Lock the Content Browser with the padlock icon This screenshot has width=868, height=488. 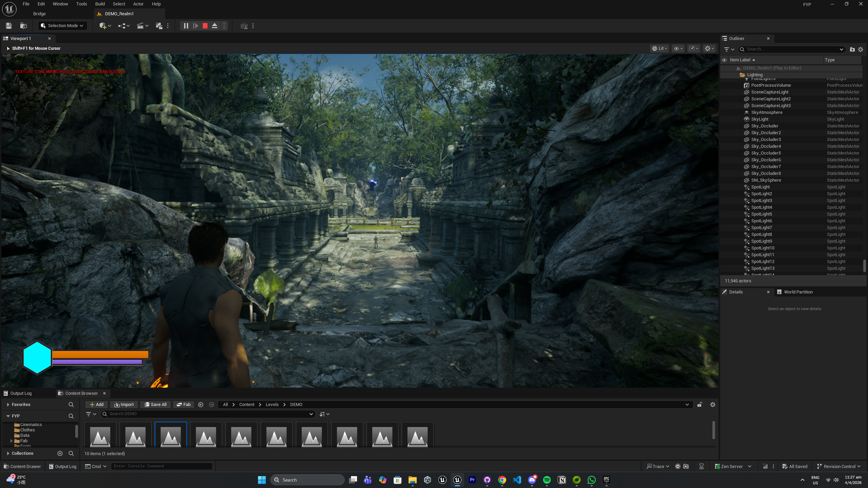point(699,405)
